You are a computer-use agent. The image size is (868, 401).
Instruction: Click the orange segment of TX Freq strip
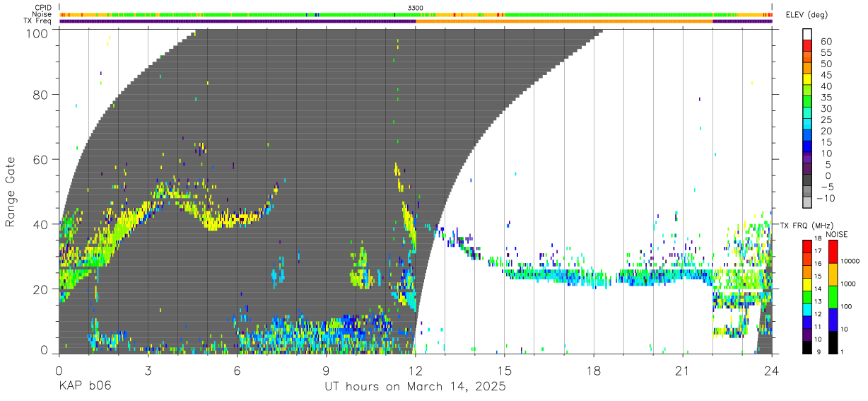click(564, 21)
